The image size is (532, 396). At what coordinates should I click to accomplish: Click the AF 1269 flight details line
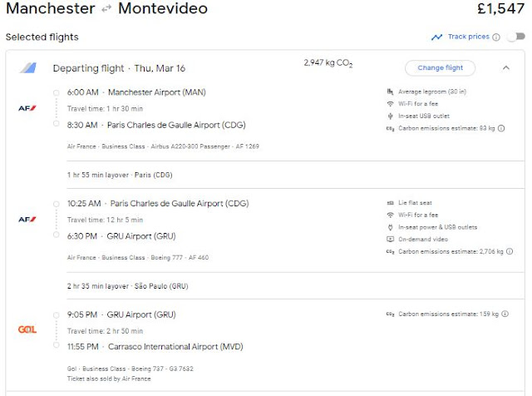click(163, 146)
